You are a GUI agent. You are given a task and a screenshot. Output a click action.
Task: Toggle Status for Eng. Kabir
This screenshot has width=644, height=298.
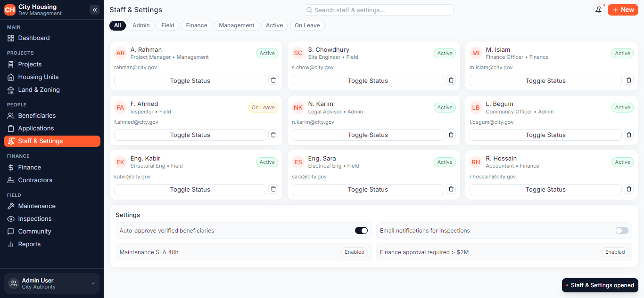tap(190, 189)
